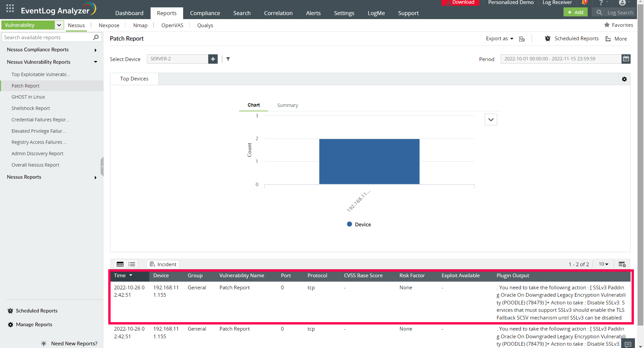Open the column selector icon
Screen dimensions: 644x348
(x=622, y=264)
